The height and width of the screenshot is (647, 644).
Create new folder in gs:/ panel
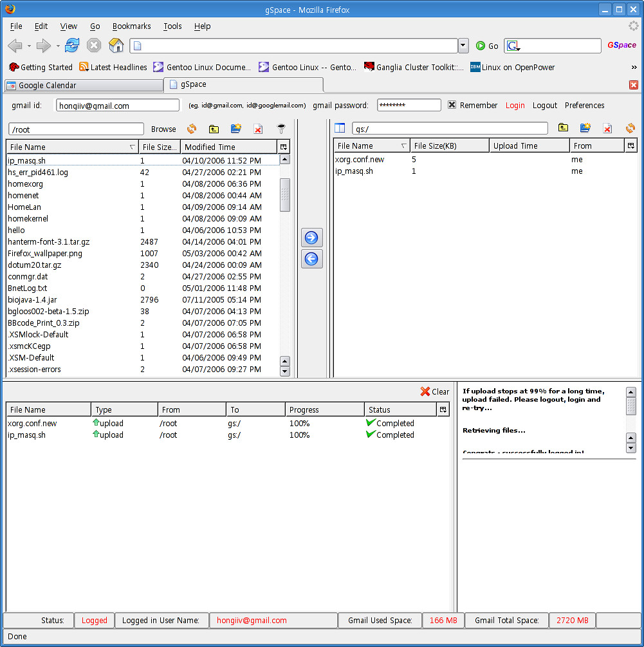tap(585, 128)
